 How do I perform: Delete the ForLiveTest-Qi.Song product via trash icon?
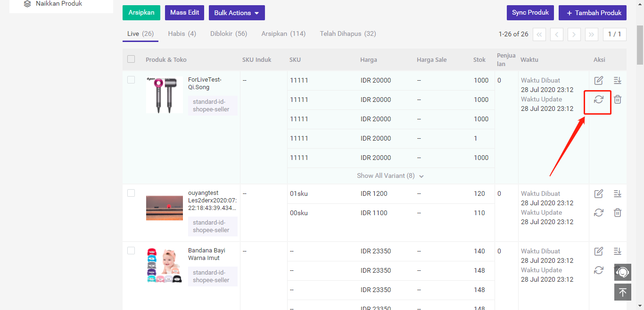click(x=618, y=100)
